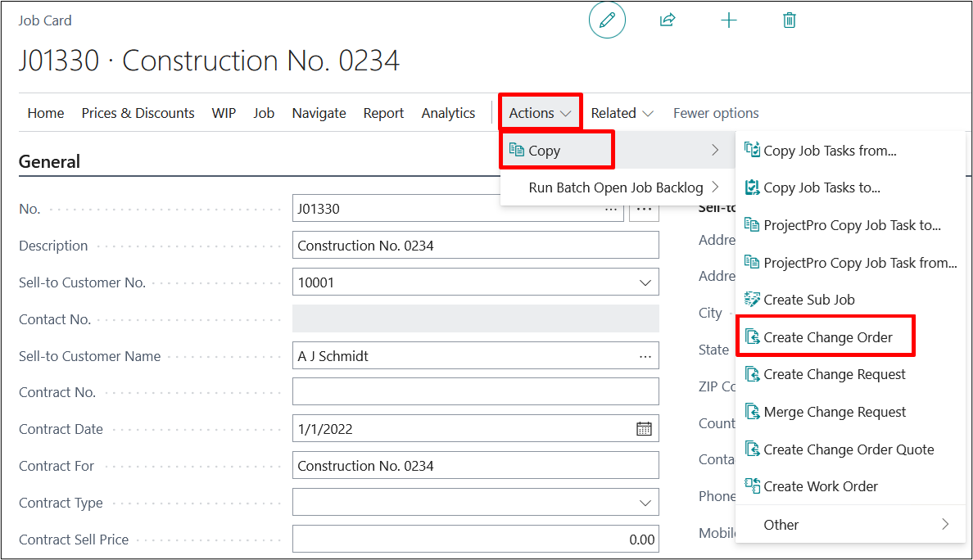Viewport: 973px width, 560px height.
Task: Expand the Sell-to Customer No. dropdown
Action: (645, 282)
